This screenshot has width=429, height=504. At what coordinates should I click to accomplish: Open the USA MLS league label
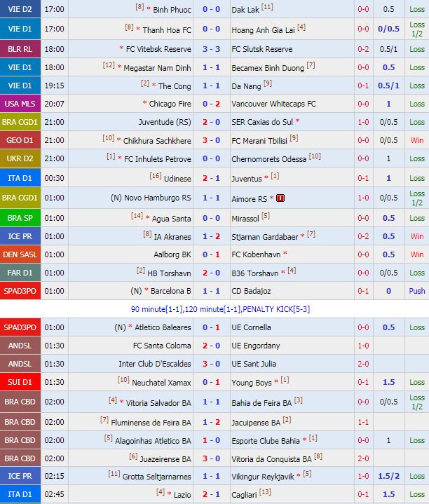[20, 104]
